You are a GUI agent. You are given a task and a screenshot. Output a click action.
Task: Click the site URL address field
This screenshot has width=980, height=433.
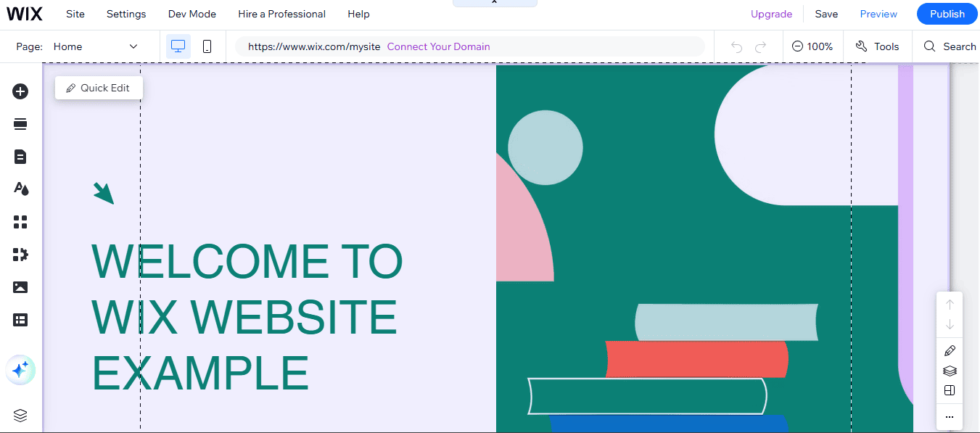tap(470, 46)
